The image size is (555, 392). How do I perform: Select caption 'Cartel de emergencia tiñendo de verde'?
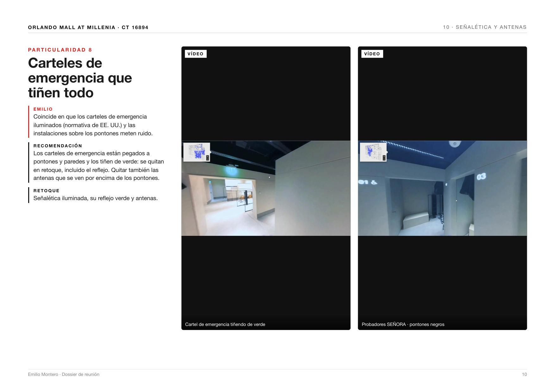[x=225, y=324]
